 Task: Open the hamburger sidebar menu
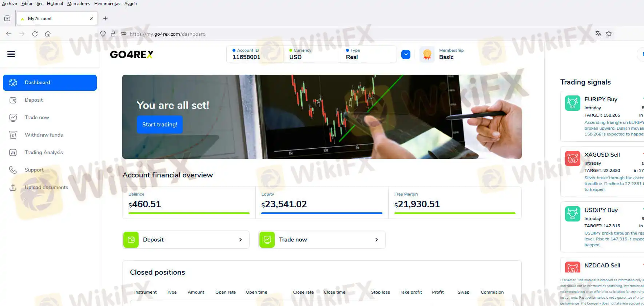(11, 54)
